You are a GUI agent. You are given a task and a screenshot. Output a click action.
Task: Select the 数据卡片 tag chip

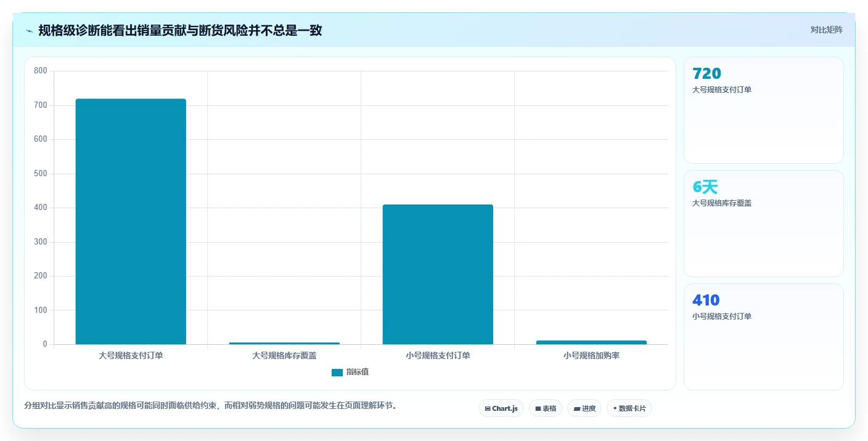point(629,408)
